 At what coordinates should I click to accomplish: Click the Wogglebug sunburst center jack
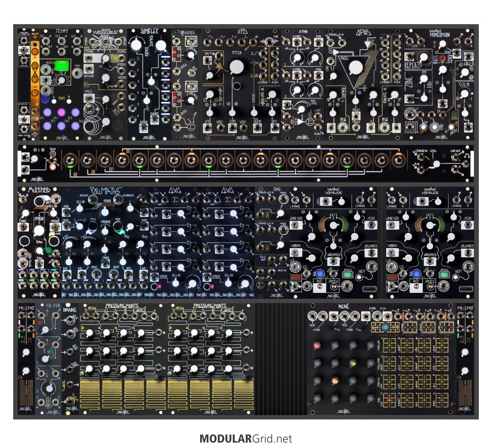105,43
